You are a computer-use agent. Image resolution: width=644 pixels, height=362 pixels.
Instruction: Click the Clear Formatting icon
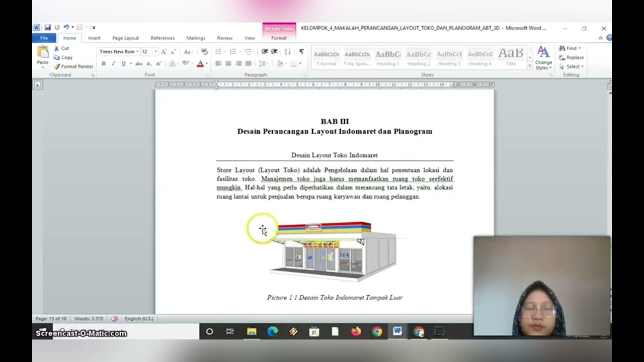point(204,52)
